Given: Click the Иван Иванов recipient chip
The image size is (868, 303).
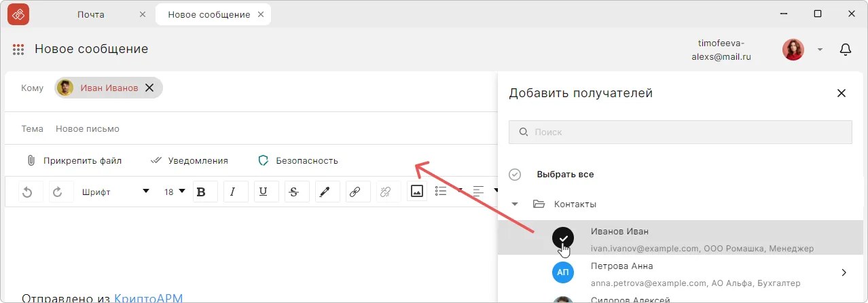Looking at the screenshot, I should (x=109, y=88).
